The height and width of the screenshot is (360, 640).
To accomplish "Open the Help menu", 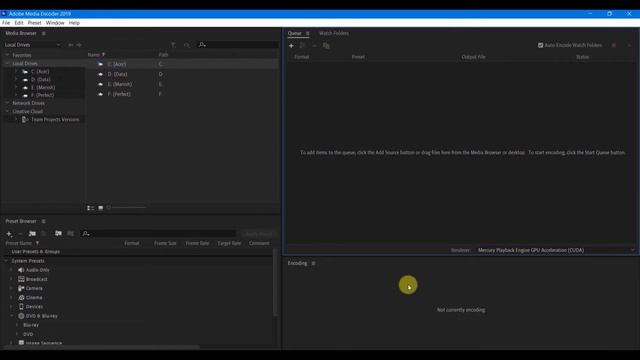I will [x=74, y=23].
